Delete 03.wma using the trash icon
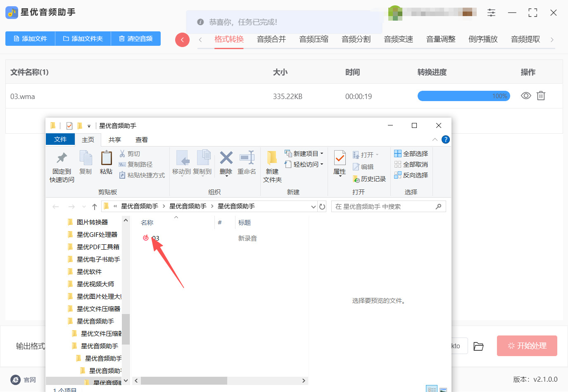The width and height of the screenshot is (568, 392). click(x=541, y=96)
